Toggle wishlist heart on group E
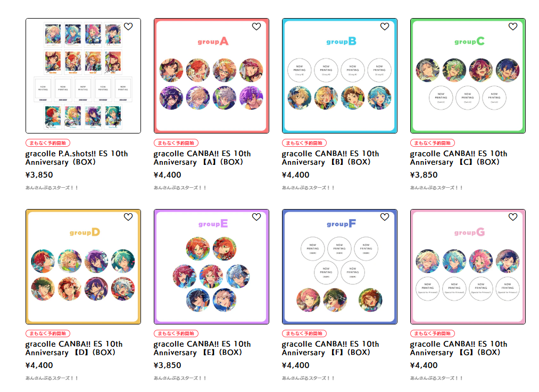Image resolution: width=539 pixels, height=392 pixels. coord(256,217)
